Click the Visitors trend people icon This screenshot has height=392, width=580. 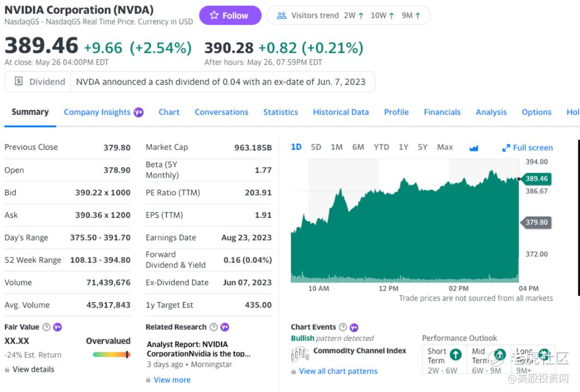click(x=282, y=15)
